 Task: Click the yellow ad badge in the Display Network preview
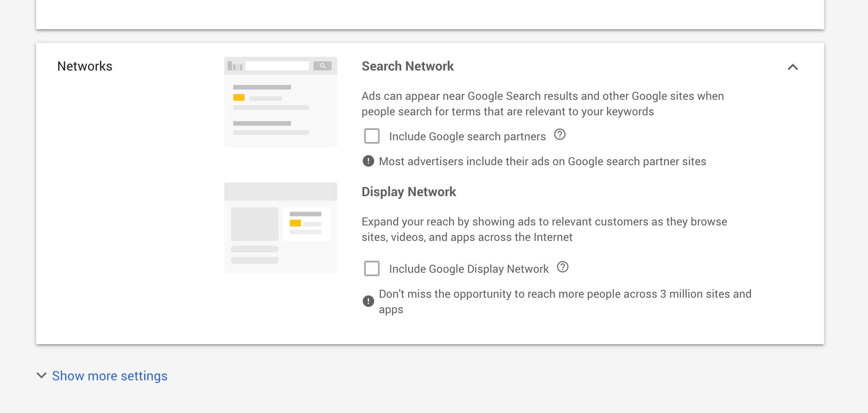[x=295, y=223]
